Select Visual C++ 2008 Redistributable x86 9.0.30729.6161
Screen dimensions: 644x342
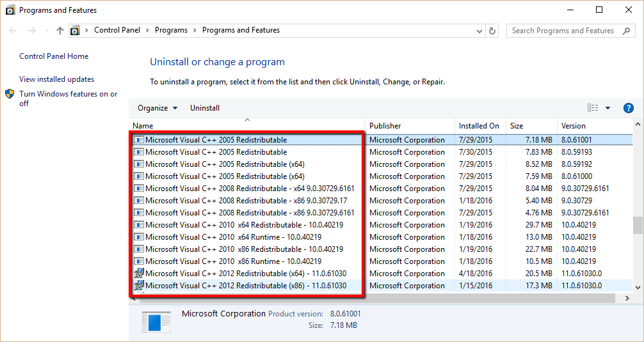coord(381,213)
